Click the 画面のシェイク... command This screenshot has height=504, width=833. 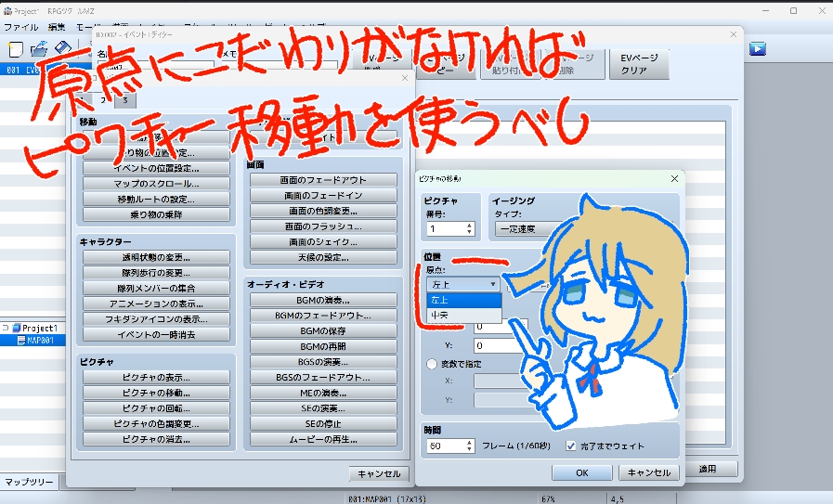323,241
